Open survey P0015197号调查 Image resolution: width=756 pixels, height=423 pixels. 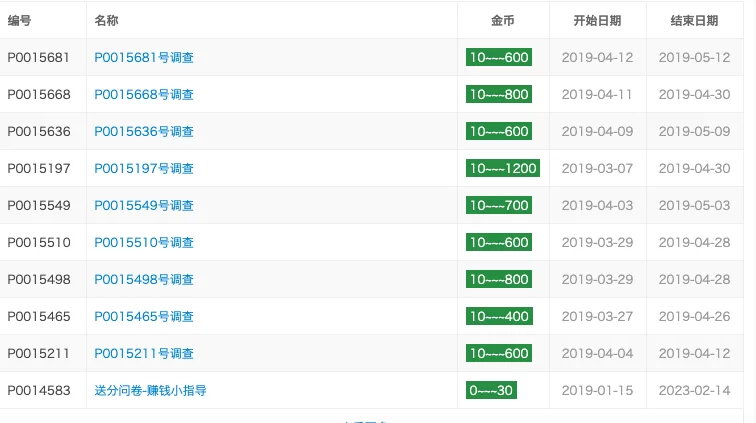pos(144,169)
